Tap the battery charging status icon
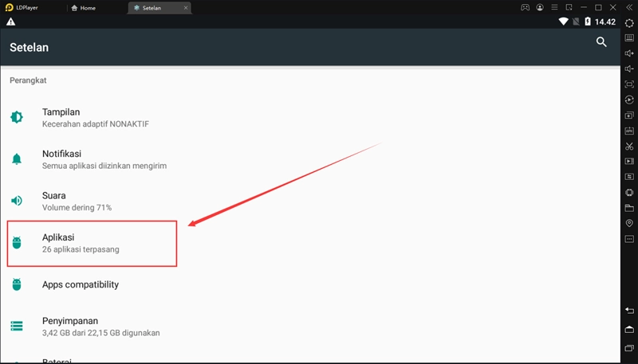The width and height of the screenshot is (638, 364). tap(588, 22)
